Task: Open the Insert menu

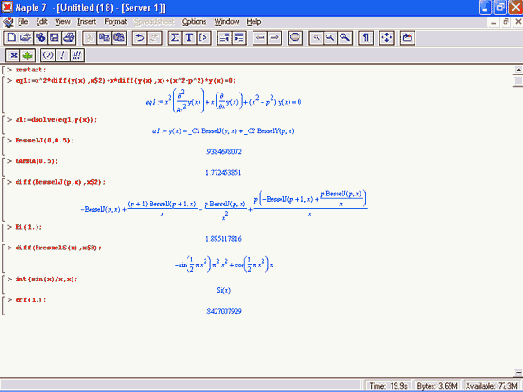Action: pyautogui.click(x=86, y=22)
